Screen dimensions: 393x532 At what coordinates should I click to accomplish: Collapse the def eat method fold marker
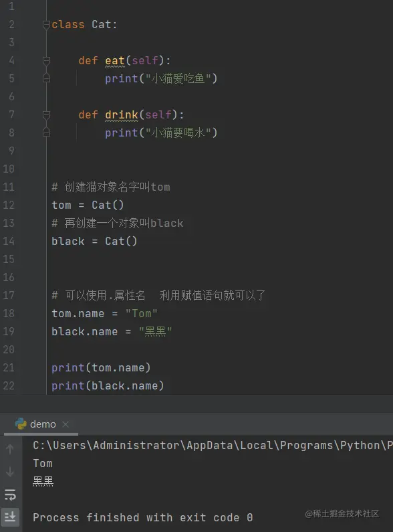coord(46,61)
